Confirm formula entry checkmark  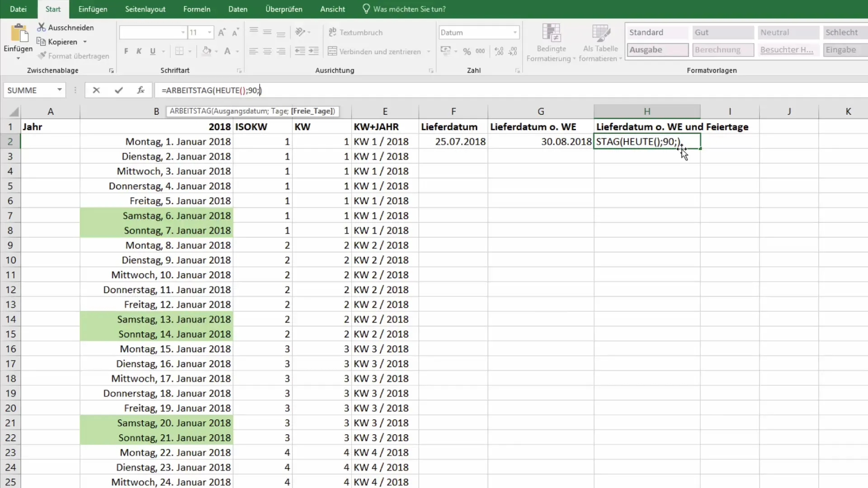tap(118, 90)
